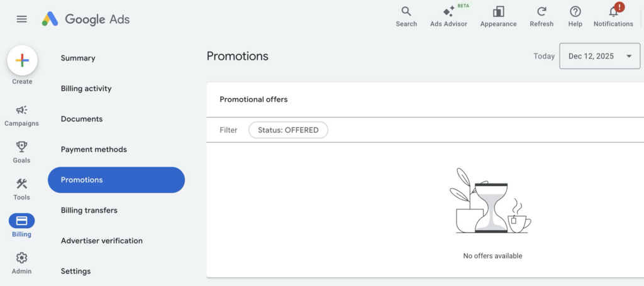The height and width of the screenshot is (286, 644).
Task: Open Admin gear section
Action: [22, 258]
